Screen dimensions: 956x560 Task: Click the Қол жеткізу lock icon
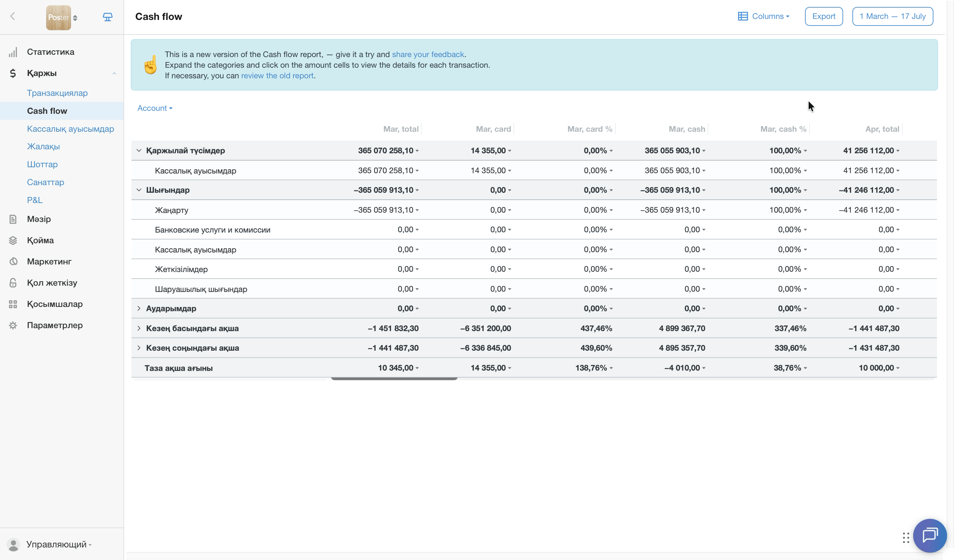[x=13, y=283]
